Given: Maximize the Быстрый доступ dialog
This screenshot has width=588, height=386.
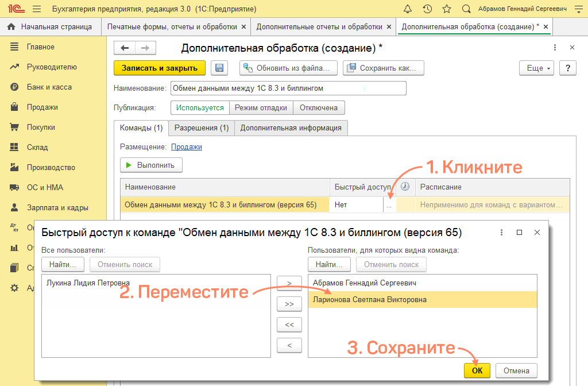Looking at the screenshot, I should (x=519, y=233).
